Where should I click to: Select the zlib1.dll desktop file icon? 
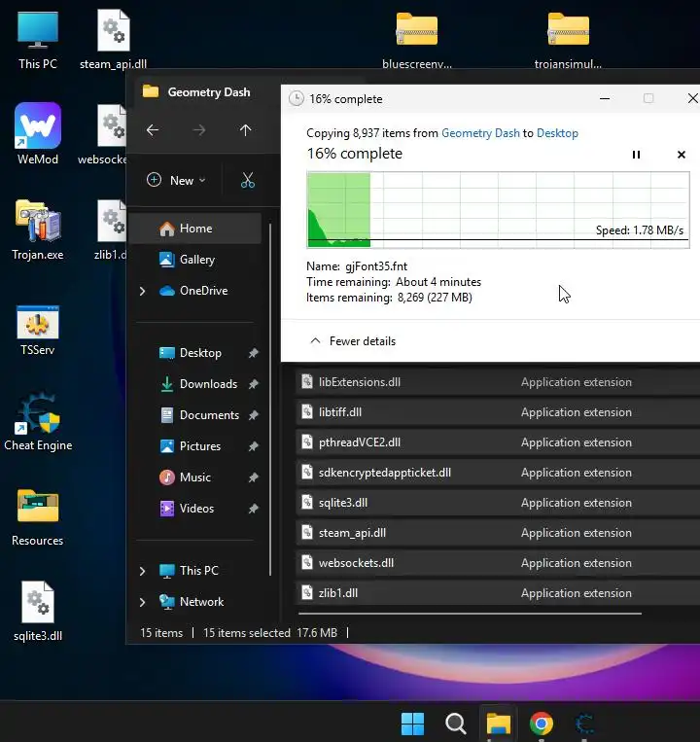coord(111,230)
